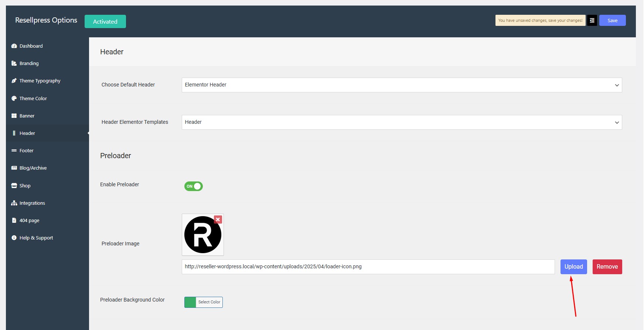The image size is (644, 330).
Task: Click the Integrations sitemap icon
Action: coord(14,203)
